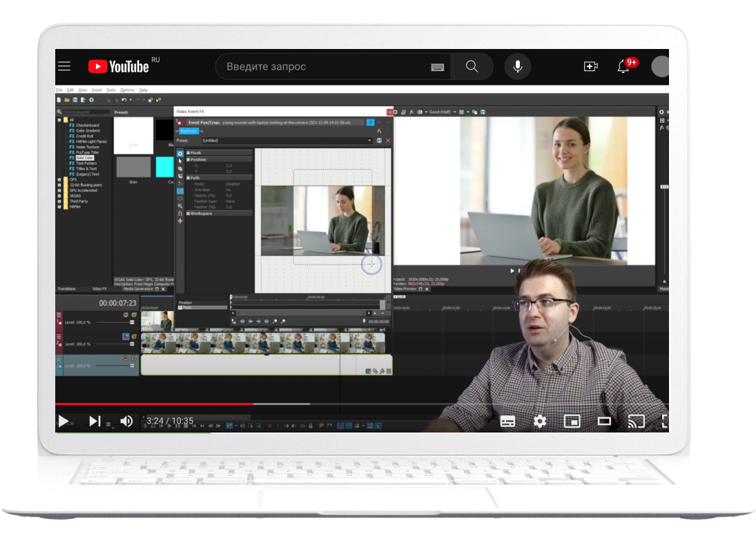The height and width of the screenshot is (536, 756).
Task: Delete the Pan/Crop preset red X
Action: pyautogui.click(x=388, y=141)
